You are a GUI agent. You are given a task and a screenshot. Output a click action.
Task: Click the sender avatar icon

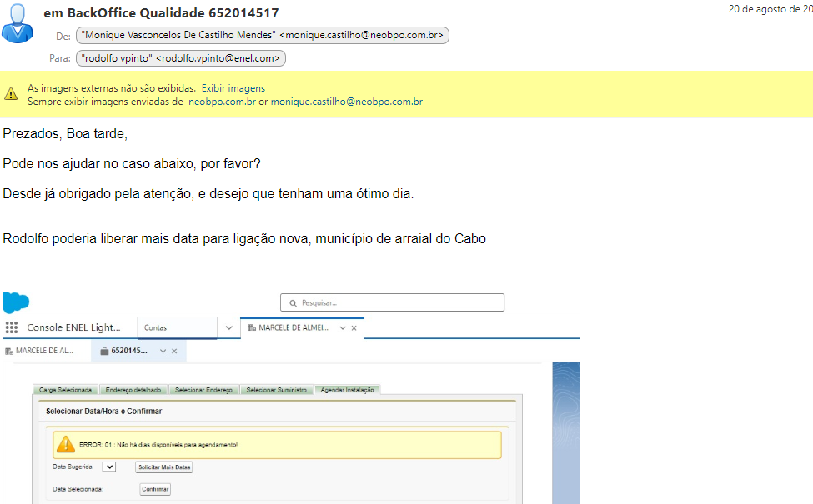tap(18, 23)
